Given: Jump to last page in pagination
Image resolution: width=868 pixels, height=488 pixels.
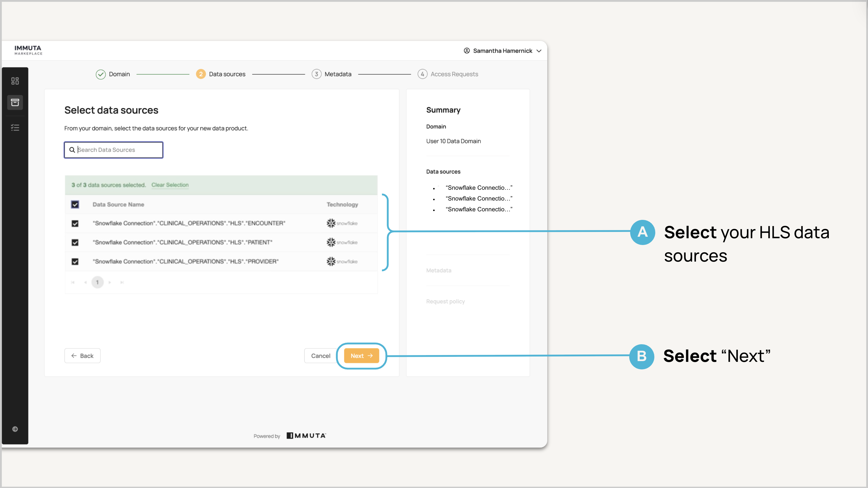Looking at the screenshot, I should (x=122, y=282).
